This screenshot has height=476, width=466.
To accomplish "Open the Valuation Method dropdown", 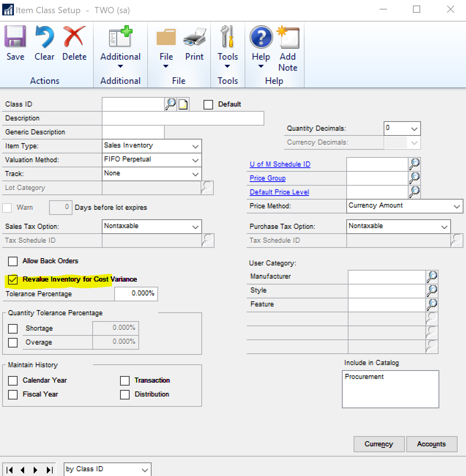I will (x=152, y=160).
